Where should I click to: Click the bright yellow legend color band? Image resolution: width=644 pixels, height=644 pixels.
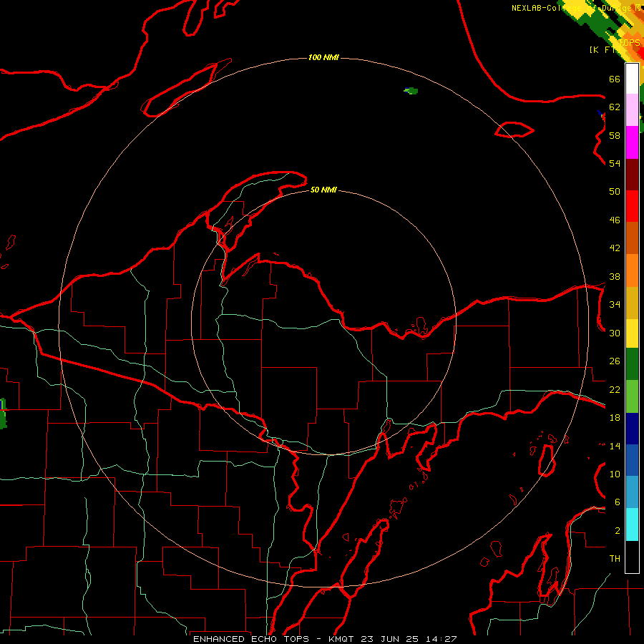632,333
